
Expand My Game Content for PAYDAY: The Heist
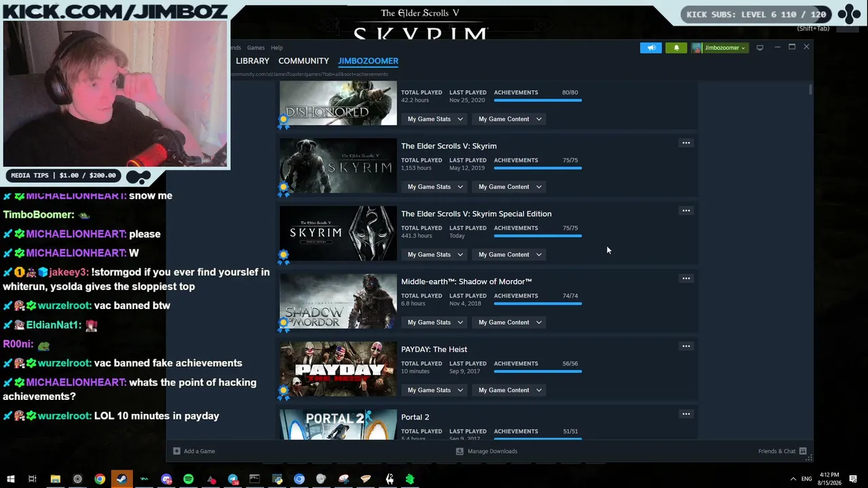tap(510, 390)
